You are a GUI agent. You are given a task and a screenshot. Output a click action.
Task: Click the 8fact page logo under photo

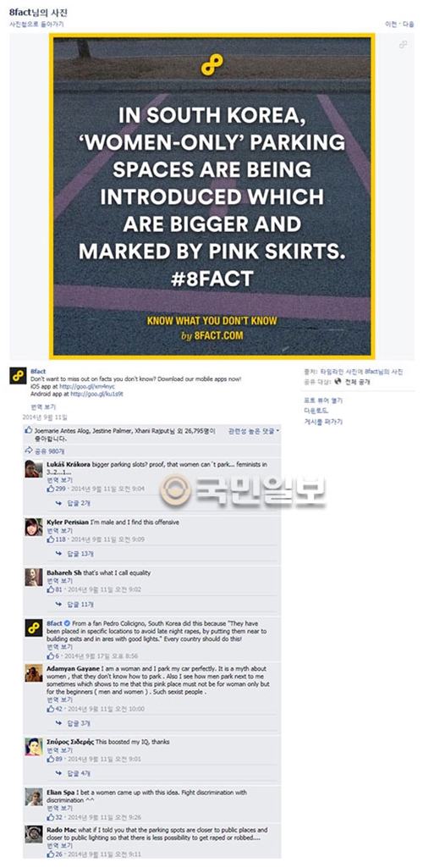17,377
